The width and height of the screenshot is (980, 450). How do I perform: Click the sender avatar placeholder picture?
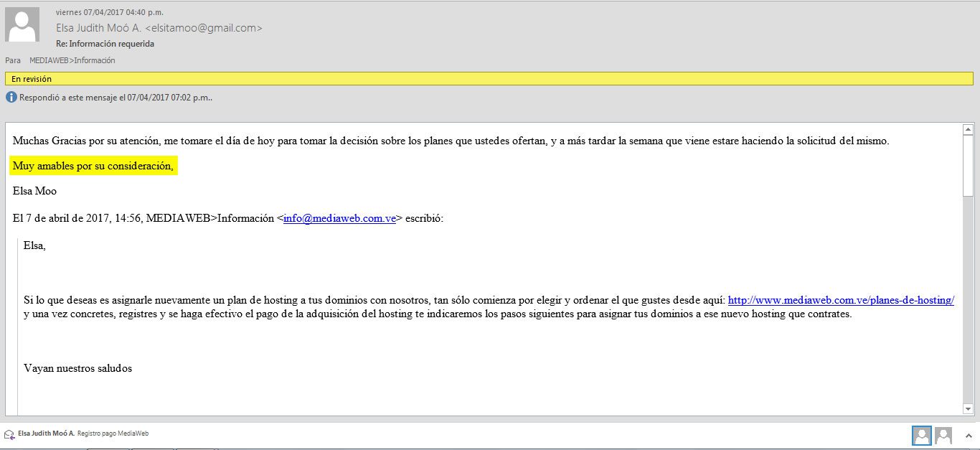(22, 24)
